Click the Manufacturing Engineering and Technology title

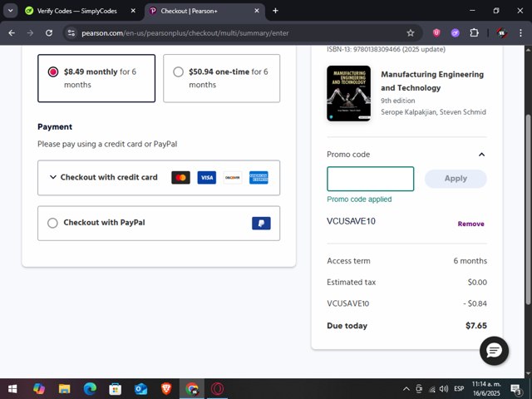click(x=432, y=81)
